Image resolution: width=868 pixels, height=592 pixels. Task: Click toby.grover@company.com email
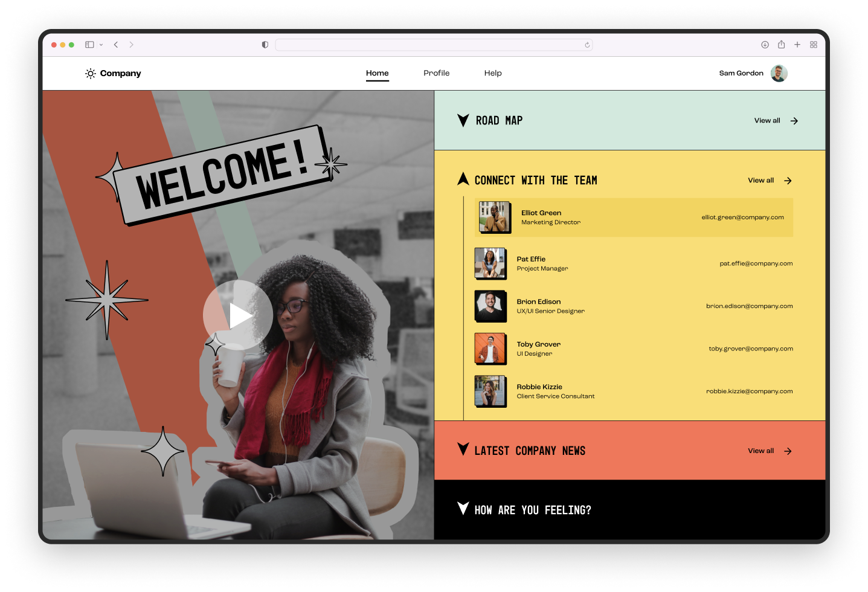pyautogui.click(x=751, y=349)
